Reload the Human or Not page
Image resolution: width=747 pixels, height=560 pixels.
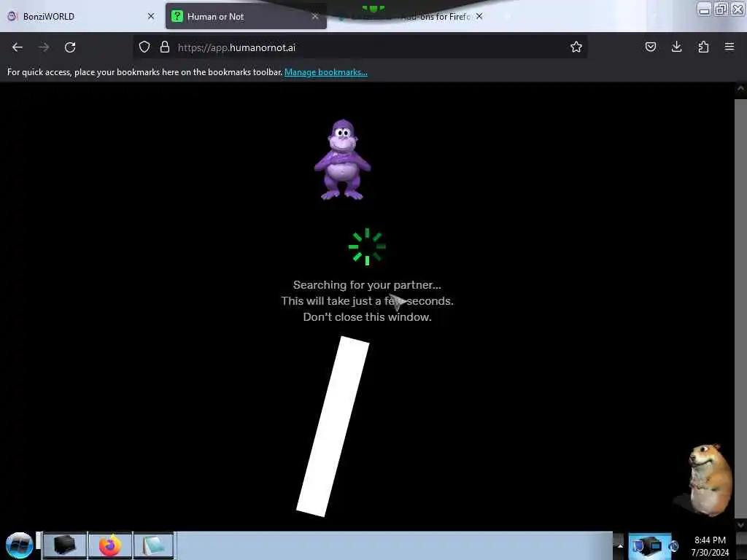[70, 47]
